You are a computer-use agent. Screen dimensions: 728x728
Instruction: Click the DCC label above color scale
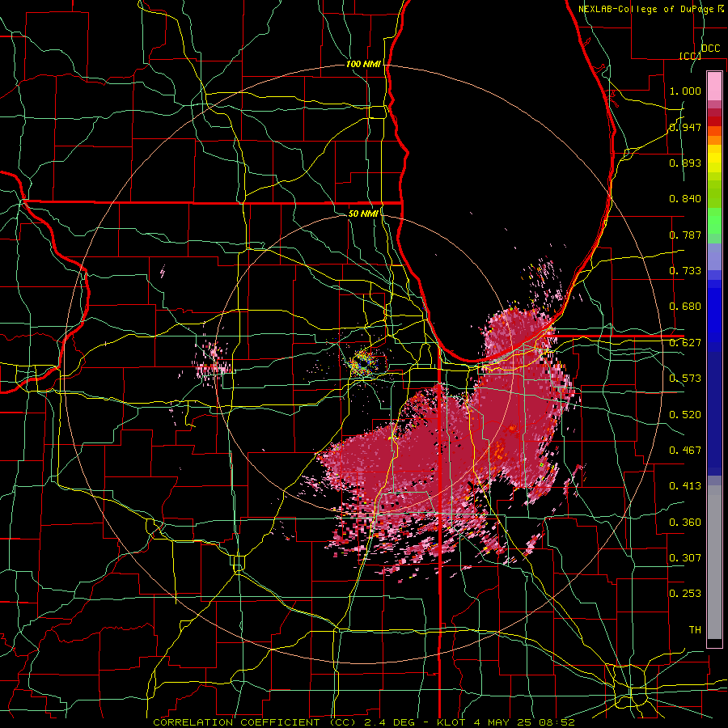coord(710,49)
